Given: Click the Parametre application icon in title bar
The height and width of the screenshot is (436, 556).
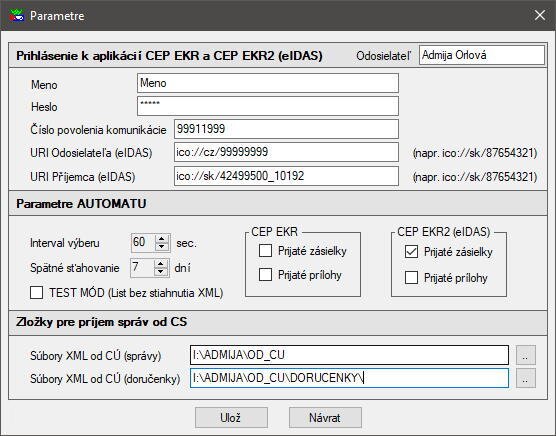Looking at the screenshot, I should click(16, 16).
